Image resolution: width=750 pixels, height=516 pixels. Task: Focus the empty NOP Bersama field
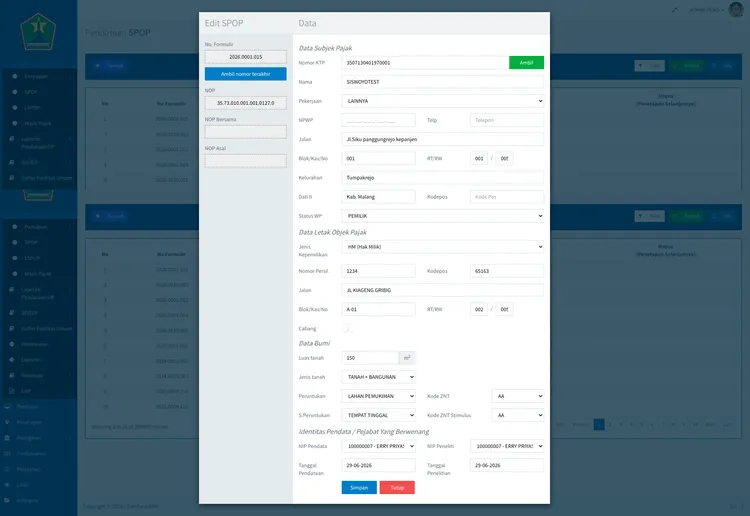[x=245, y=132]
